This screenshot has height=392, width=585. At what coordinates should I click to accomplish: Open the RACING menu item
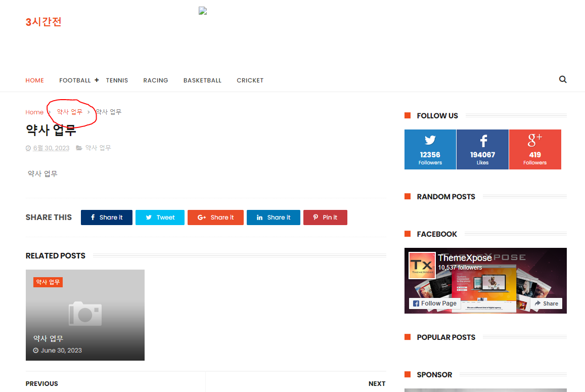coord(156,80)
